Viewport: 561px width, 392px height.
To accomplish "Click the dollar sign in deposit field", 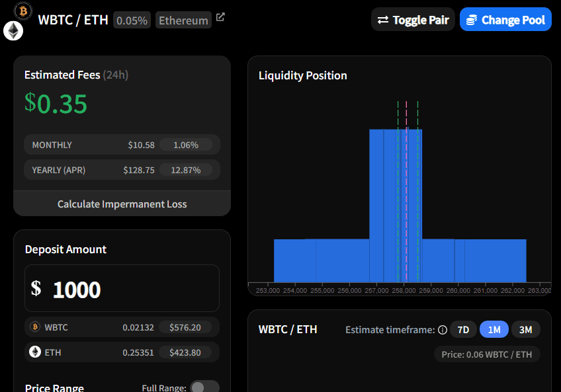I will (36, 288).
